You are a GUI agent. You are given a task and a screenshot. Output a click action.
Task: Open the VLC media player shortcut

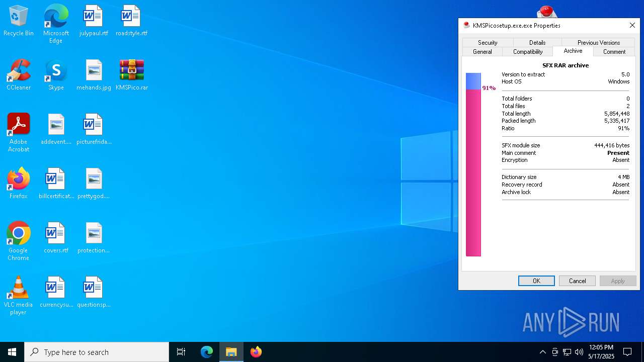19,296
